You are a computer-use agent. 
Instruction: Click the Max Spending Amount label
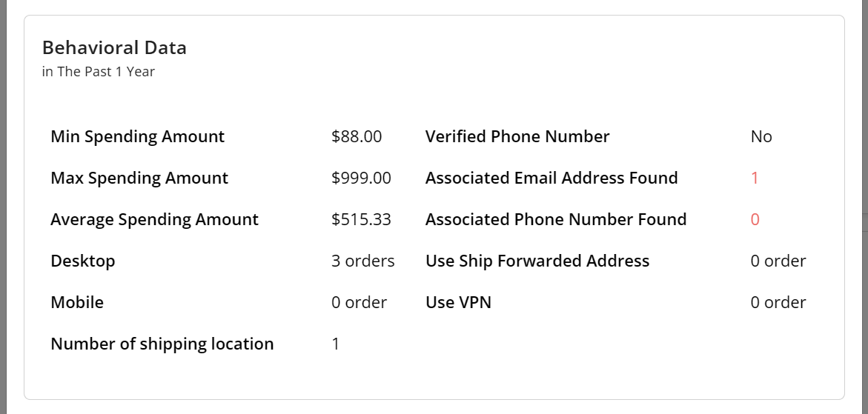pos(139,178)
